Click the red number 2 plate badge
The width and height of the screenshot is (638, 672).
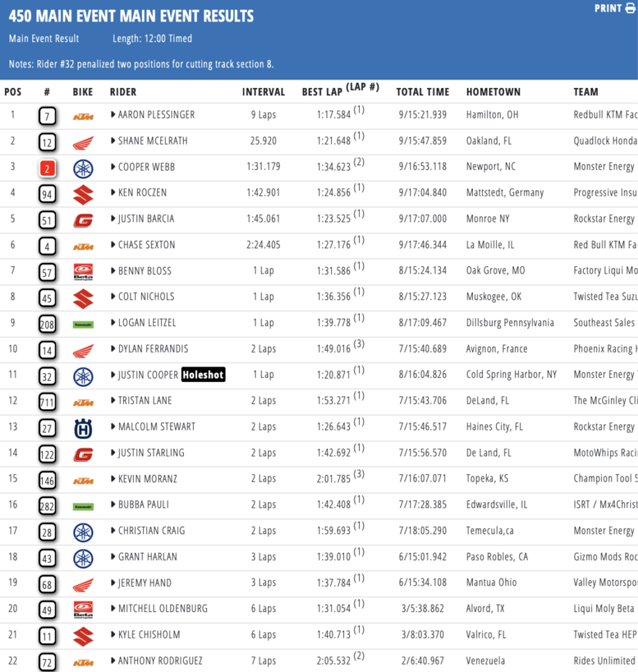pyautogui.click(x=47, y=169)
